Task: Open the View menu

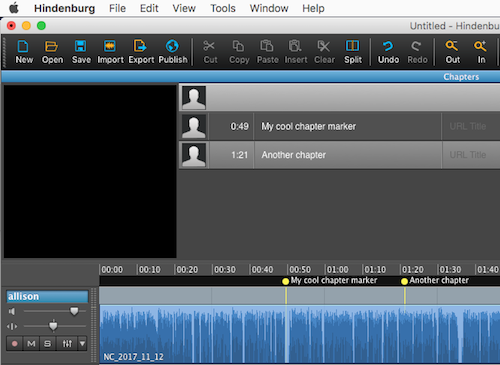Action: pos(184,8)
